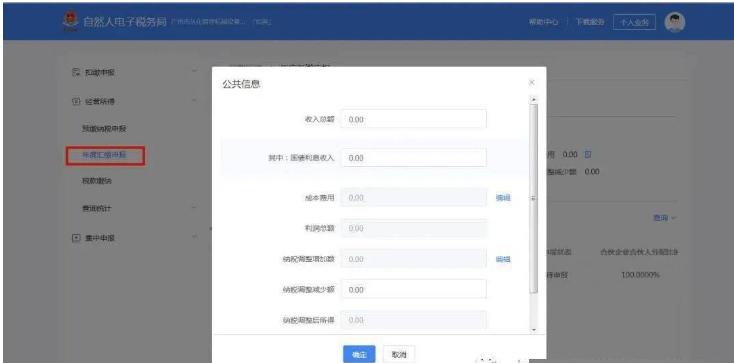Click the 收入总额 input field
Screen dimensions: 734x363
pyautogui.click(x=414, y=119)
